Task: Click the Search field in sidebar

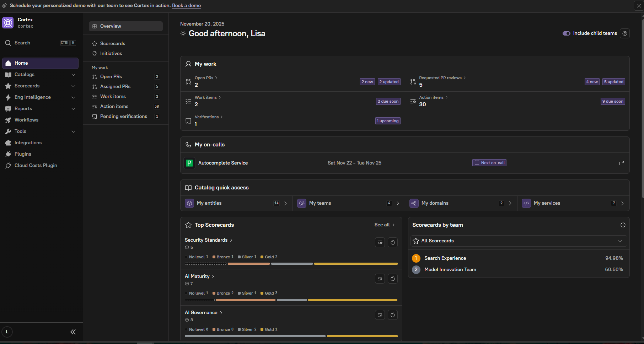Action: pos(40,43)
